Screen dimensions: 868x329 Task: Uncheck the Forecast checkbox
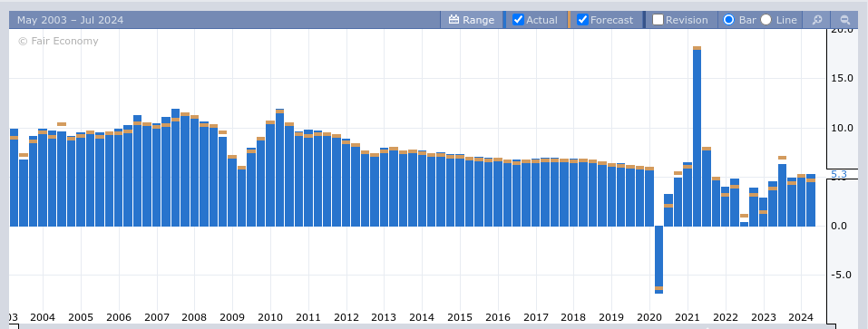tap(582, 20)
